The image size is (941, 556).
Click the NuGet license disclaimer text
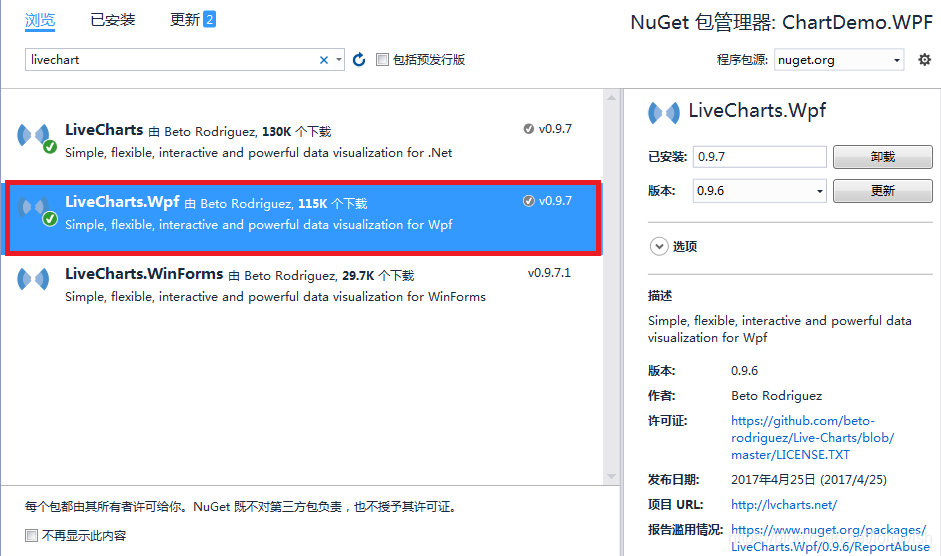(242, 507)
